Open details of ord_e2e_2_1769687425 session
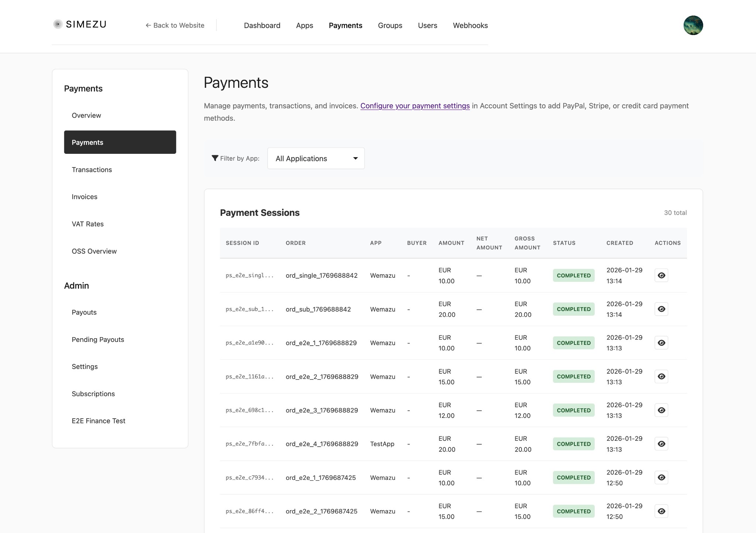 coord(661,511)
